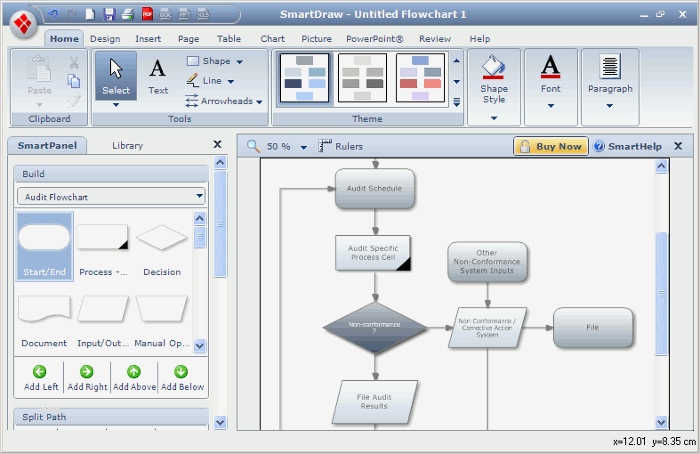Click the Split Path section header
The image size is (700, 454).
pyautogui.click(x=111, y=417)
